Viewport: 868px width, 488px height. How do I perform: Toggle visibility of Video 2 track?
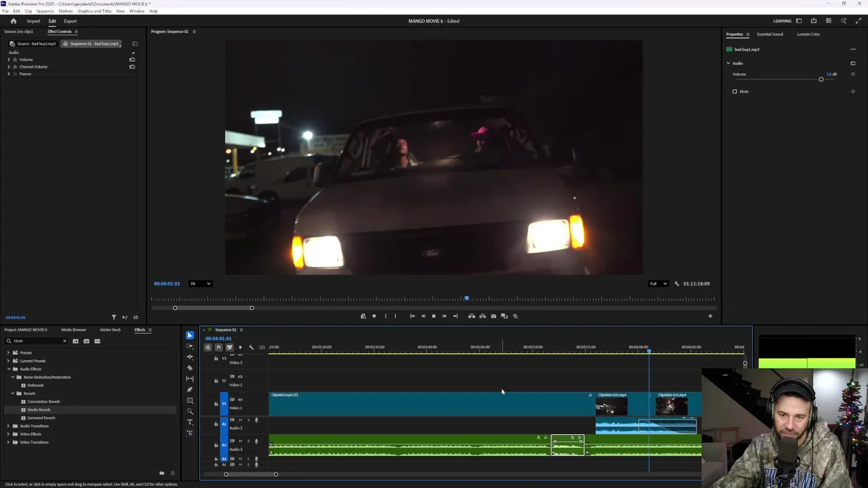[240, 376]
